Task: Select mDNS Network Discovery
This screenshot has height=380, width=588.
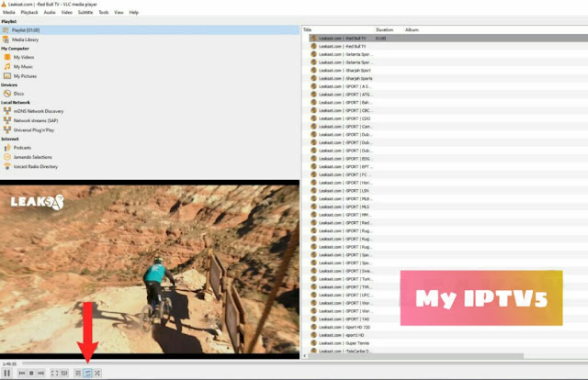Action: pyautogui.click(x=39, y=111)
